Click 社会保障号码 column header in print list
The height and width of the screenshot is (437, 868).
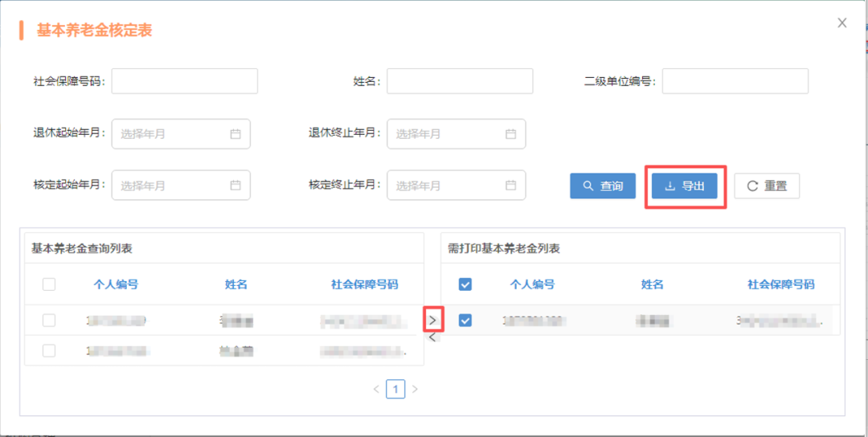click(x=780, y=284)
